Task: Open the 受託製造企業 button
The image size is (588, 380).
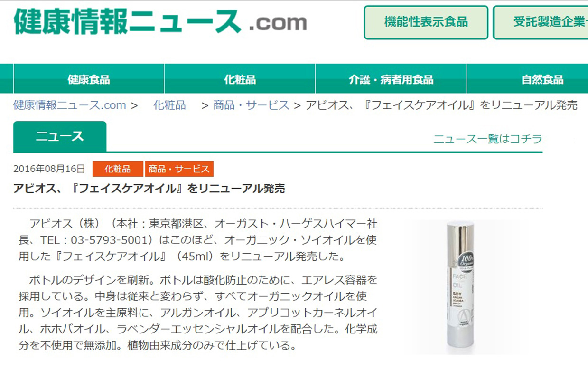Action: 541,22
